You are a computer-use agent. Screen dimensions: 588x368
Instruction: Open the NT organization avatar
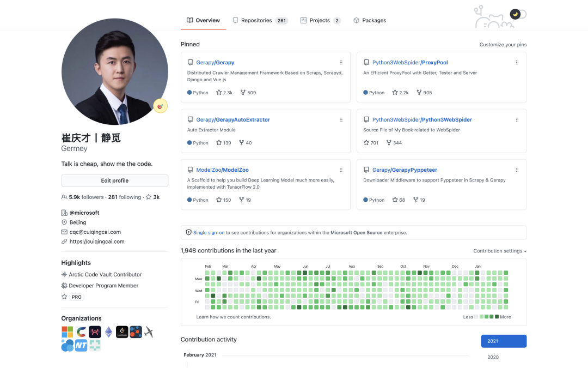[81, 346]
